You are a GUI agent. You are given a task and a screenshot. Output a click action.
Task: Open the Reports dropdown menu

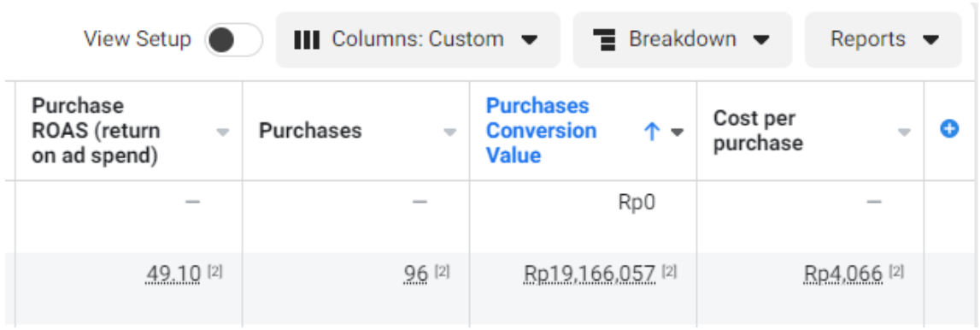point(883,39)
